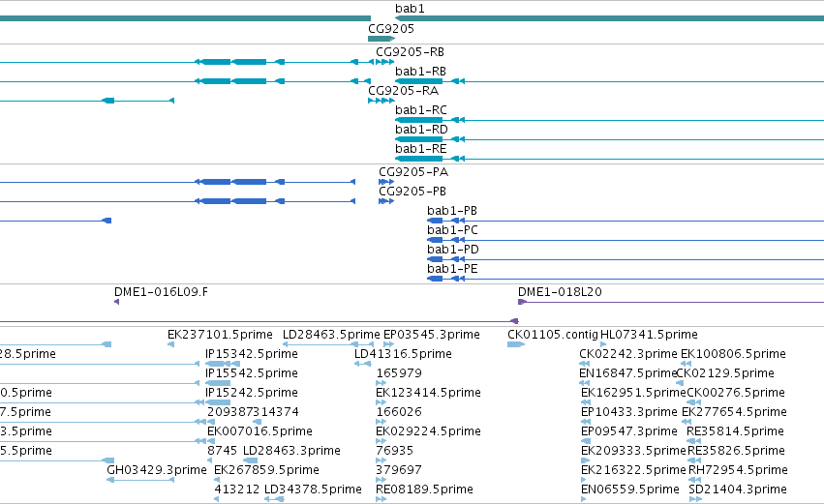Select the 76935 feature label

[395, 451]
